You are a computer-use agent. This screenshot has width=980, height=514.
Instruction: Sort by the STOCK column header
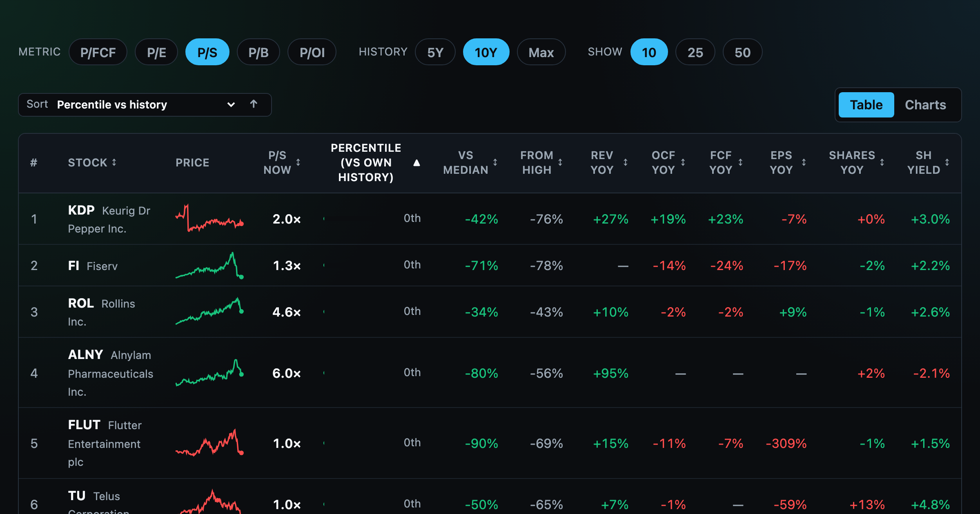coord(92,162)
